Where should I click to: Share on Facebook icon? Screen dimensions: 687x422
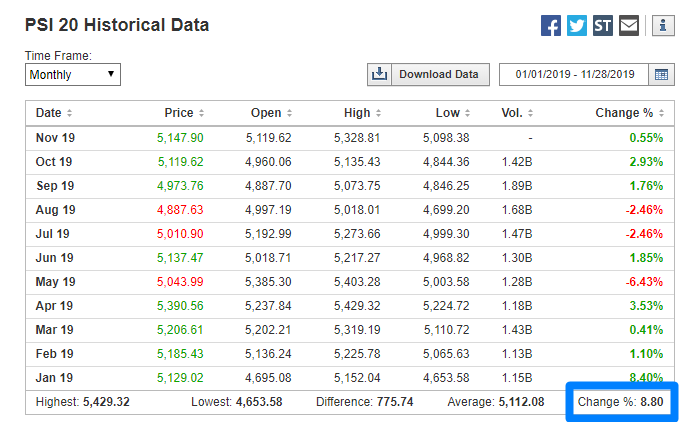click(551, 25)
